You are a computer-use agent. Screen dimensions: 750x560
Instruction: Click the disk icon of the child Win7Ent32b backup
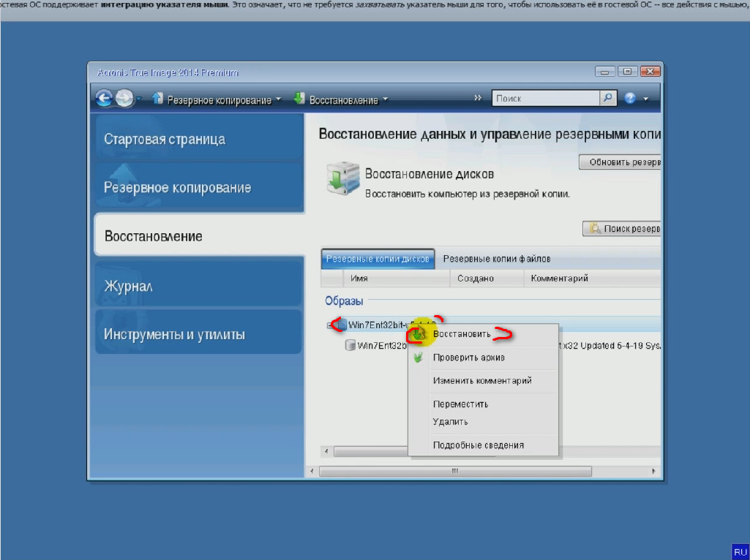pos(350,346)
